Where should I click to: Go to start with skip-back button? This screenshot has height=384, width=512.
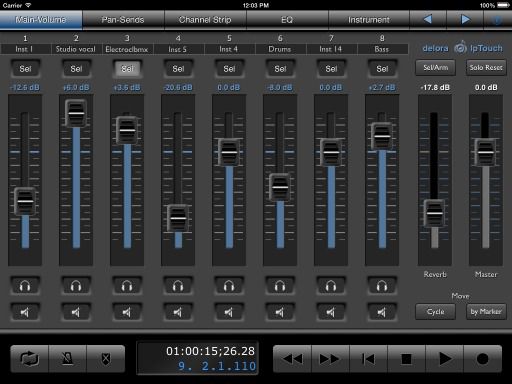(x=368, y=359)
